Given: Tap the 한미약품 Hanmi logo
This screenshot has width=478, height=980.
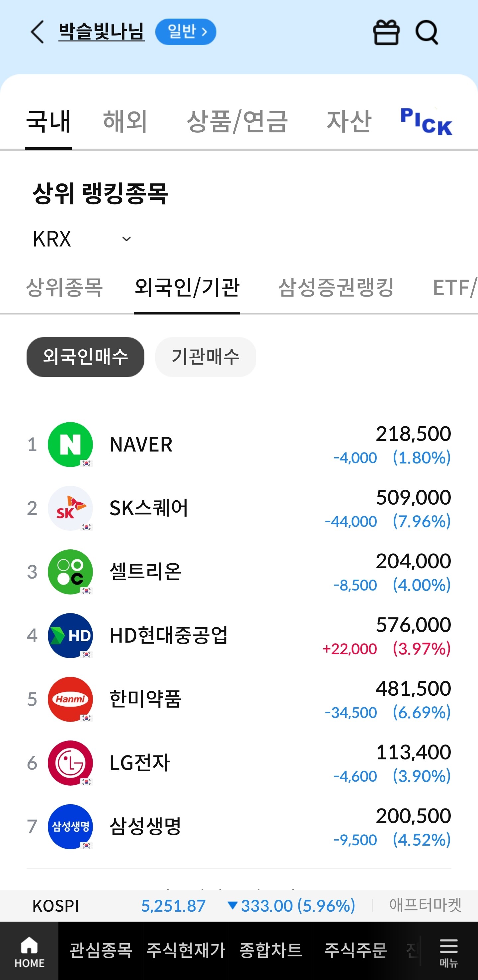Looking at the screenshot, I should click(70, 699).
